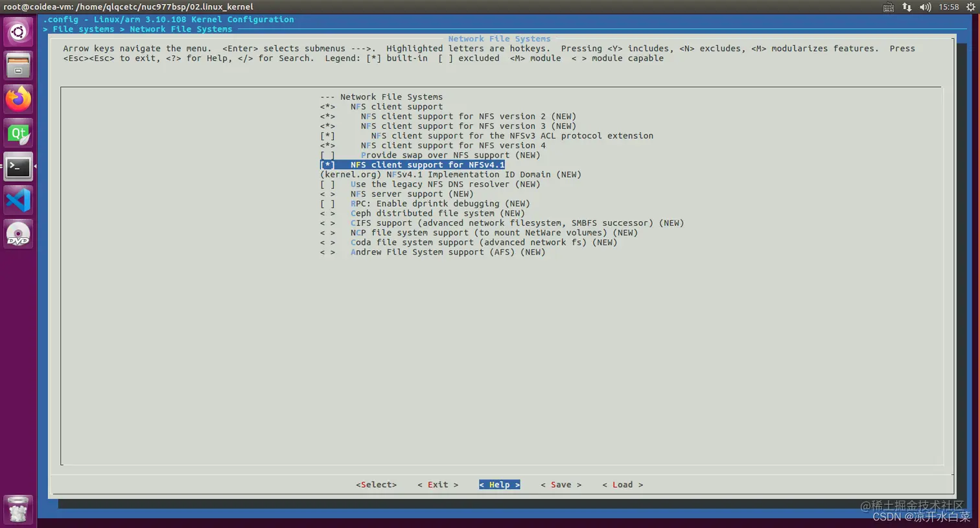Select NFS server support entry

click(397, 194)
